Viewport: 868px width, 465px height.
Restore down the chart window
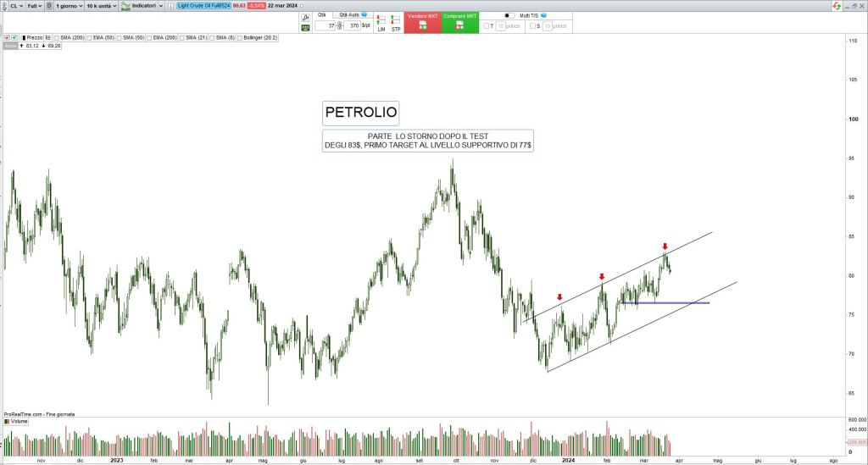pos(854,6)
